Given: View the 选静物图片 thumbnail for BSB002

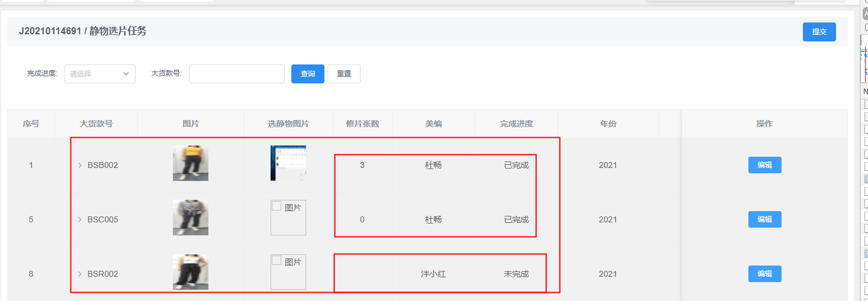Looking at the screenshot, I should click(288, 163).
